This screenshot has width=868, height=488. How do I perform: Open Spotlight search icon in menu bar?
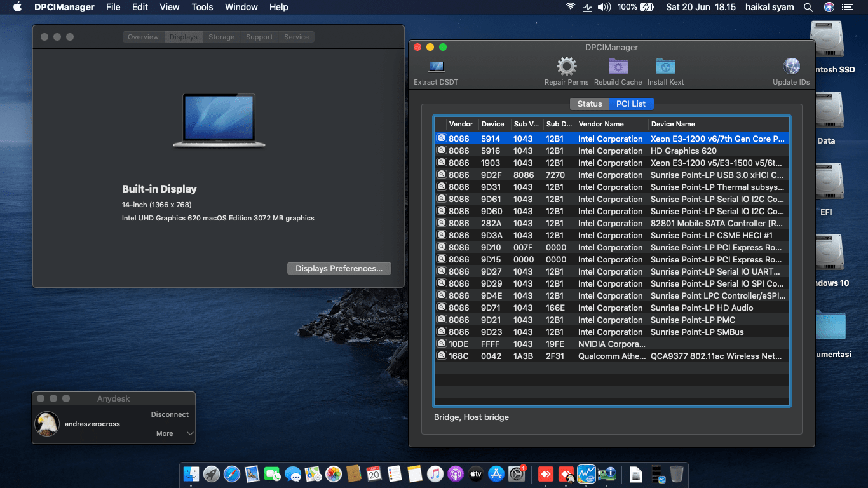click(x=808, y=7)
